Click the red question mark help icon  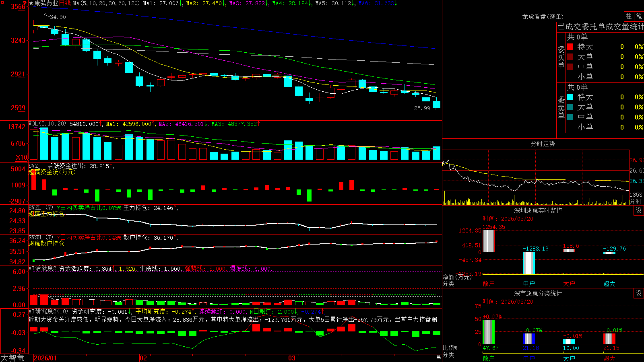pos(25,3)
